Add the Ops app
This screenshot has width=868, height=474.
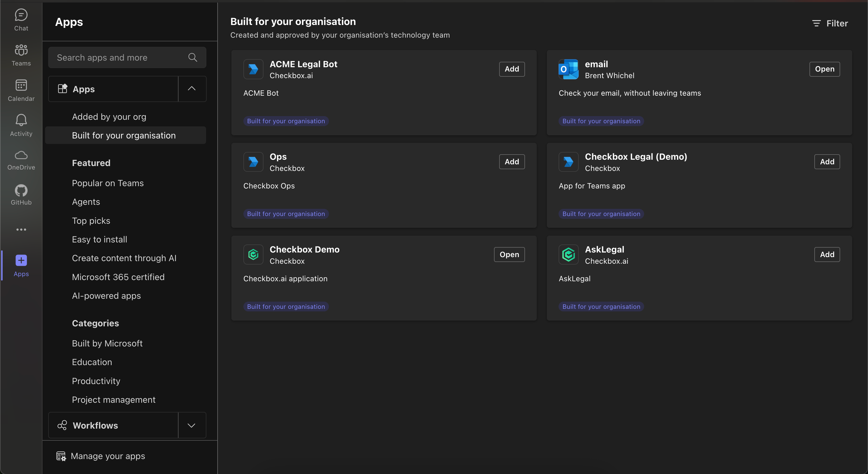coord(511,162)
